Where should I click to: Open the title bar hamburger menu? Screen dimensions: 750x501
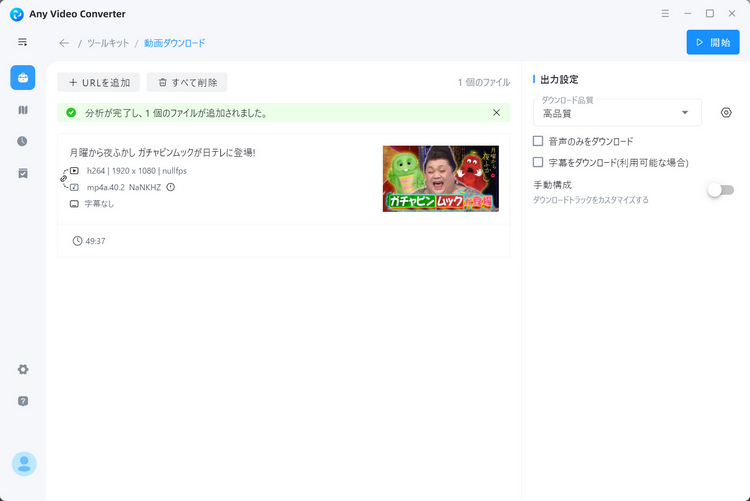click(x=665, y=13)
